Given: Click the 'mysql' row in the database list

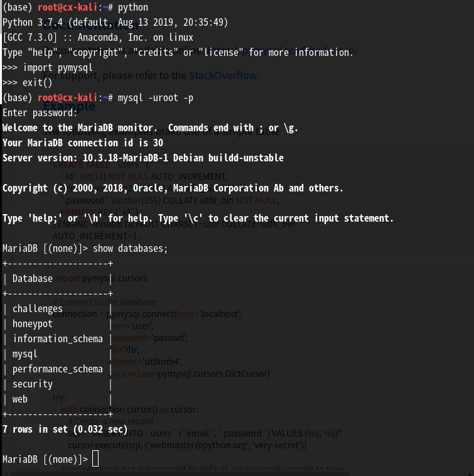Looking at the screenshot, I should click(24, 354).
